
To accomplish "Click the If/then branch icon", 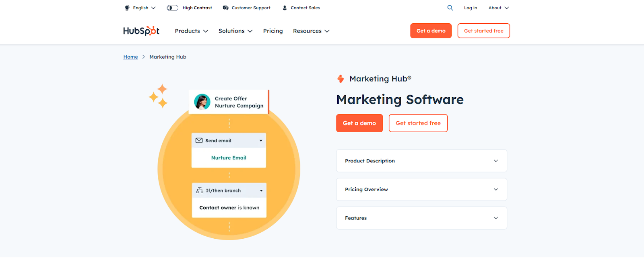I will [200, 190].
